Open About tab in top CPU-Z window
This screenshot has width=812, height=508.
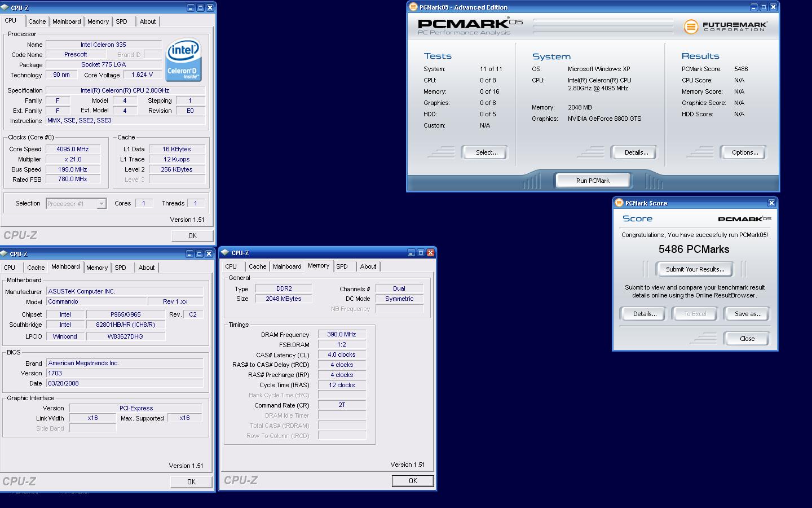[x=148, y=21]
